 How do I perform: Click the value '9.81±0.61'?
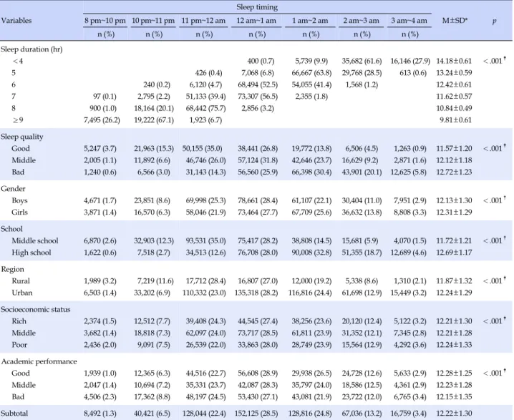coord(455,120)
